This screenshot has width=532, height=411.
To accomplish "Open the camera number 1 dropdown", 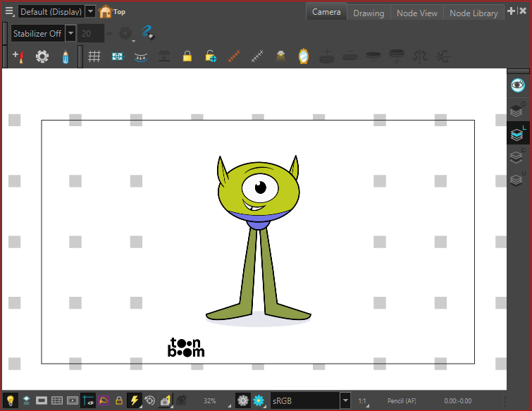I will pyautogui.click(x=166, y=401).
